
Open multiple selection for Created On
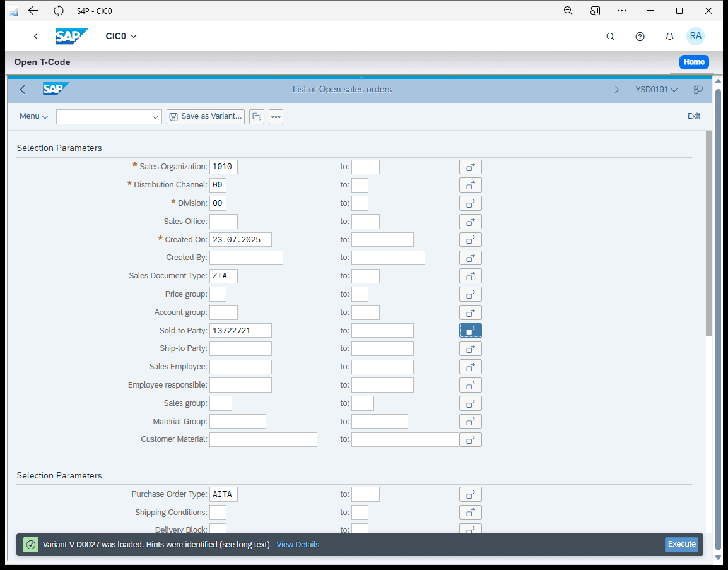tap(471, 240)
